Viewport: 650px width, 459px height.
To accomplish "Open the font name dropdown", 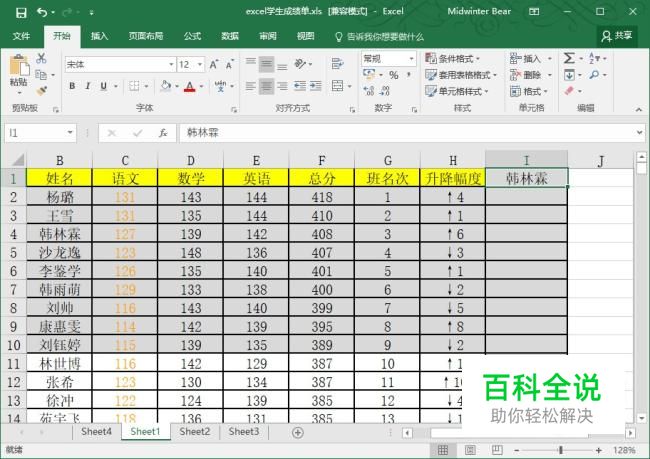I will pyautogui.click(x=171, y=65).
